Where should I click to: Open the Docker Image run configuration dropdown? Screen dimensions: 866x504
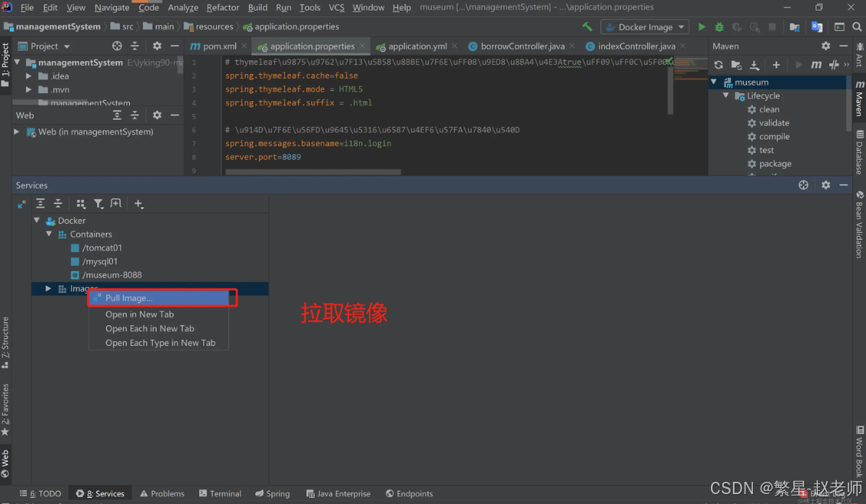(x=645, y=27)
